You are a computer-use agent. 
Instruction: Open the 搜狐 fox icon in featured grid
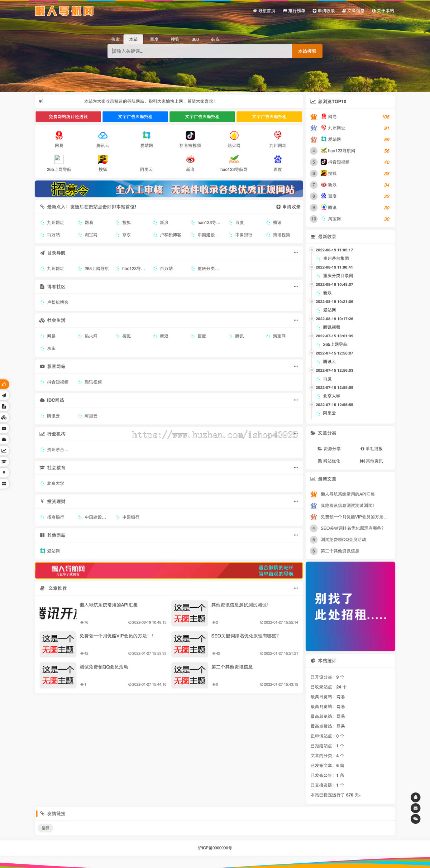(103, 159)
